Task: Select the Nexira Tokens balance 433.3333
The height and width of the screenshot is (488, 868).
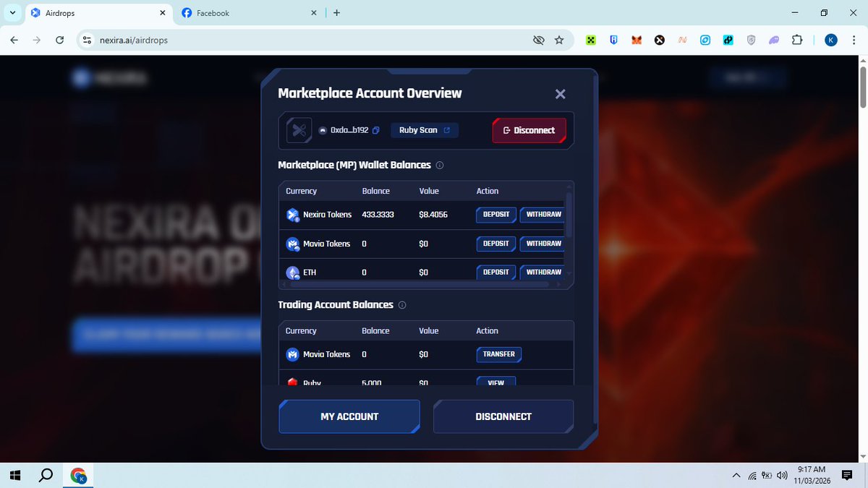Action: coord(378,215)
